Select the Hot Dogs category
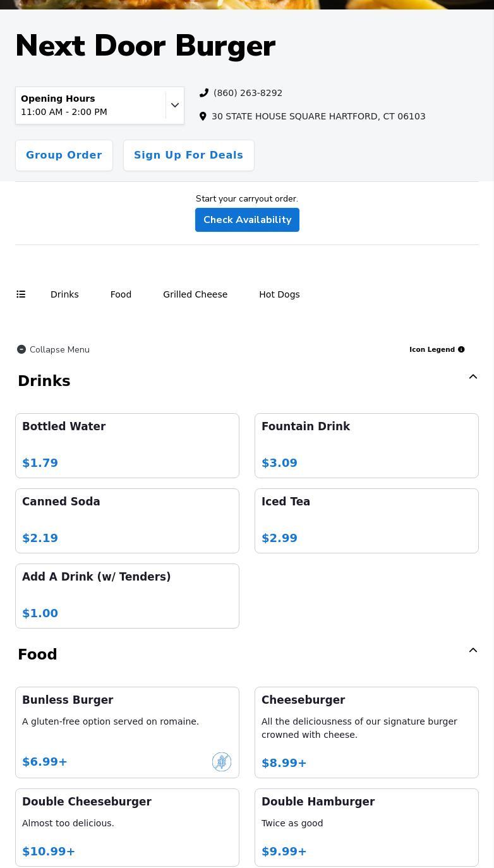Screen dimensions: 494x868 coord(279,294)
